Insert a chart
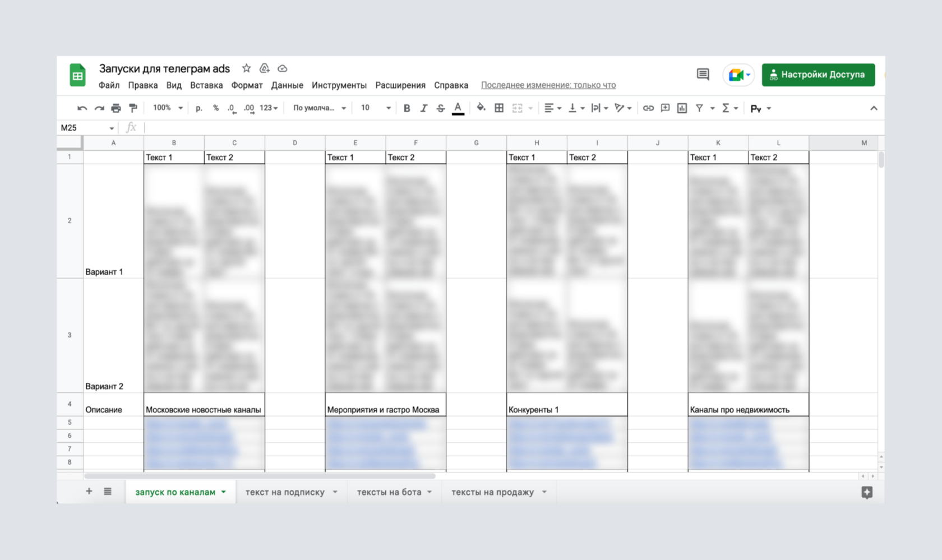 coord(682,108)
